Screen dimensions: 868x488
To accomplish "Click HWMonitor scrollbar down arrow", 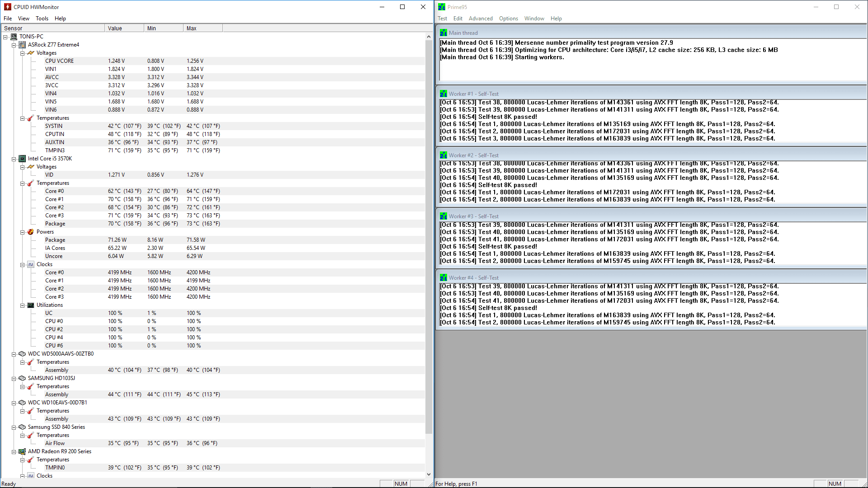I will tap(429, 474).
